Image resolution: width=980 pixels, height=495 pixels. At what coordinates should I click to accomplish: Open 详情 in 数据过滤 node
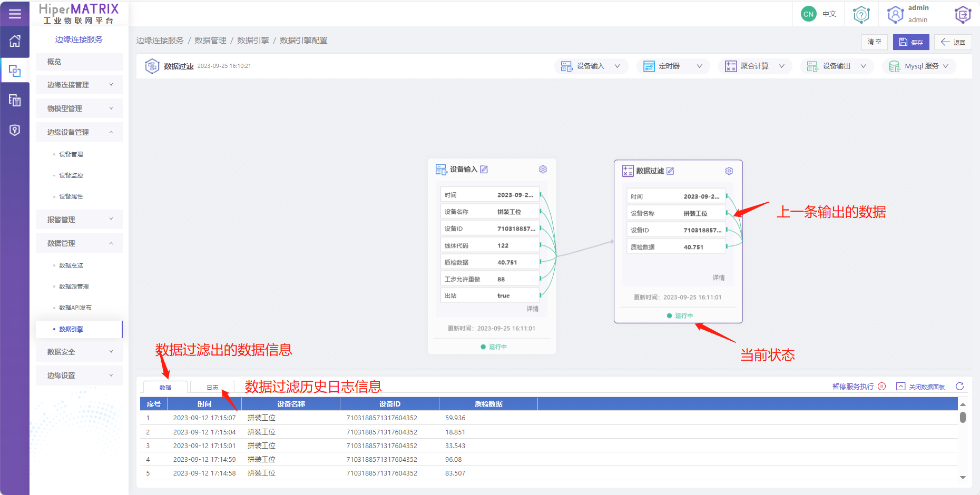pos(719,278)
